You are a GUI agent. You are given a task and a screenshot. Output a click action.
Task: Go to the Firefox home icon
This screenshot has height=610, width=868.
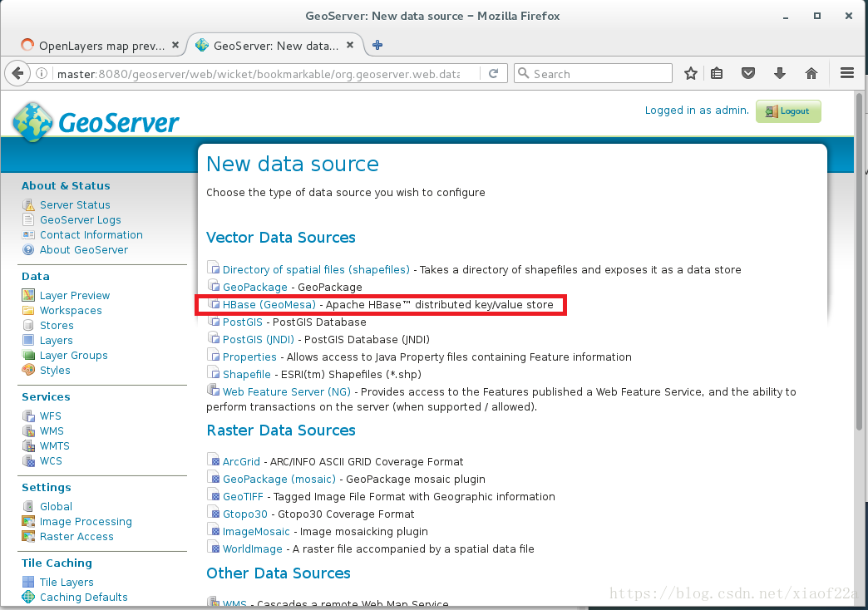811,73
